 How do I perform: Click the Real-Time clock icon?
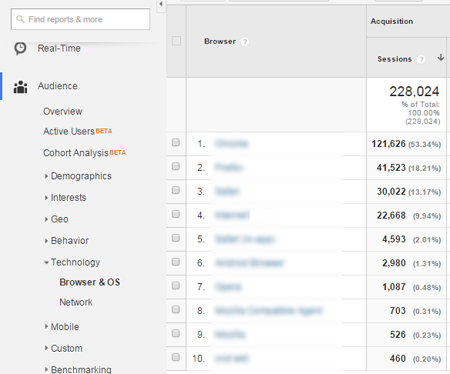[x=20, y=48]
